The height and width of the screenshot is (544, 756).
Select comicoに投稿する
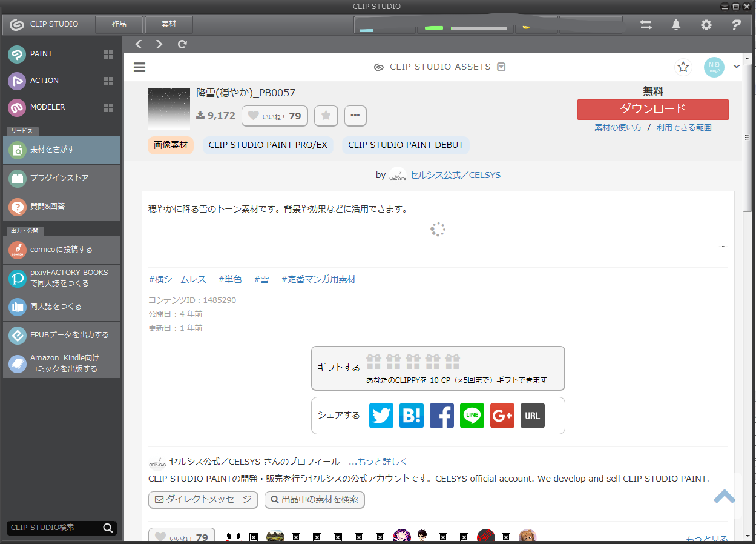coord(62,250)
